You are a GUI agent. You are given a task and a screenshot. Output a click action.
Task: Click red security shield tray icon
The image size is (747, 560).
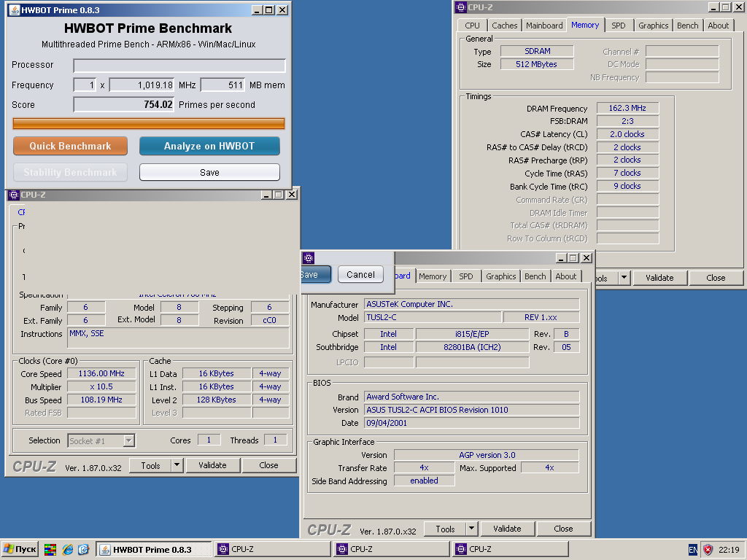(708, 550)
